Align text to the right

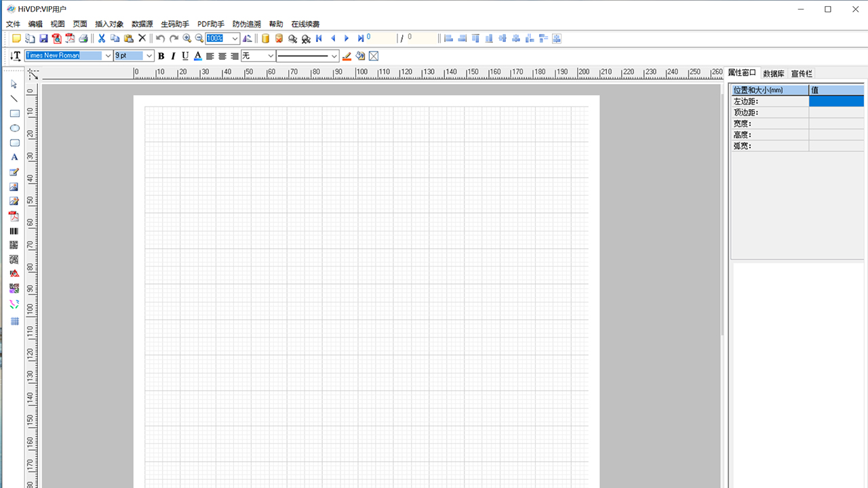tap(235, 56)
